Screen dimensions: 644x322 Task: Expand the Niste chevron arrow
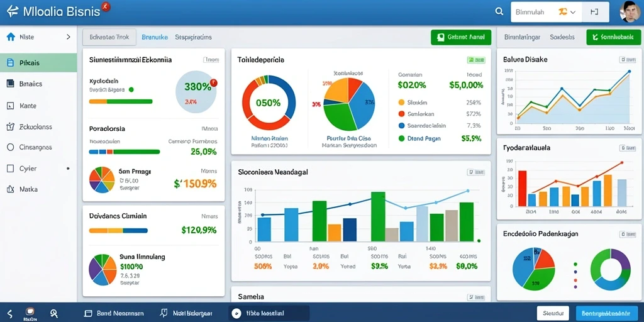click(x=68, y=37)
